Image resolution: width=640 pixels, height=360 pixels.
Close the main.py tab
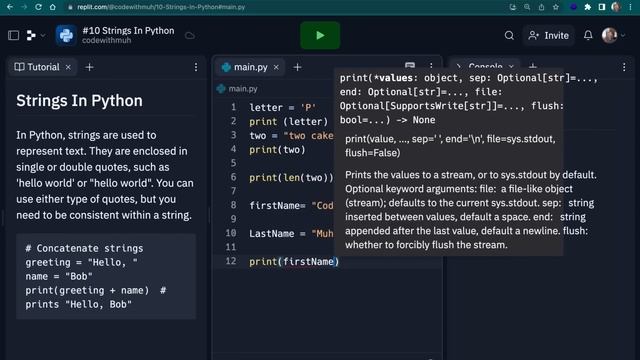(276, 67)
